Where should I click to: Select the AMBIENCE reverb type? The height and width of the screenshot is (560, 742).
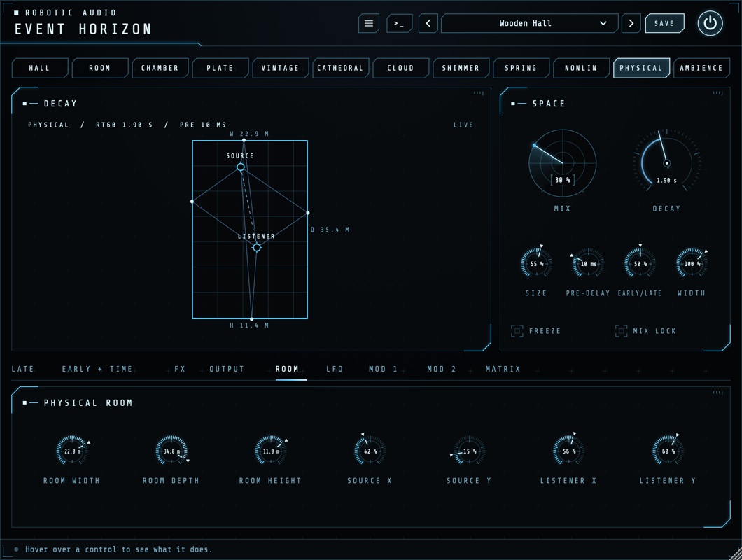701,68
